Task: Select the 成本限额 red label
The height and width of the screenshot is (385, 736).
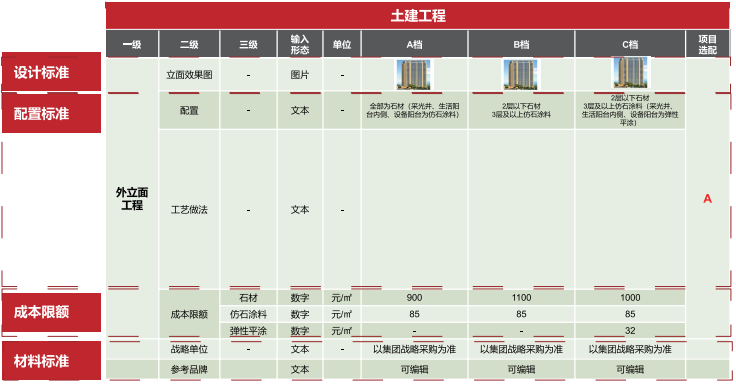Action: point(51,312)
